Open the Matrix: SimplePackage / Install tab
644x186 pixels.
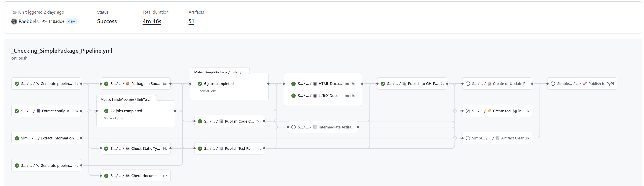tap(219, 72)
